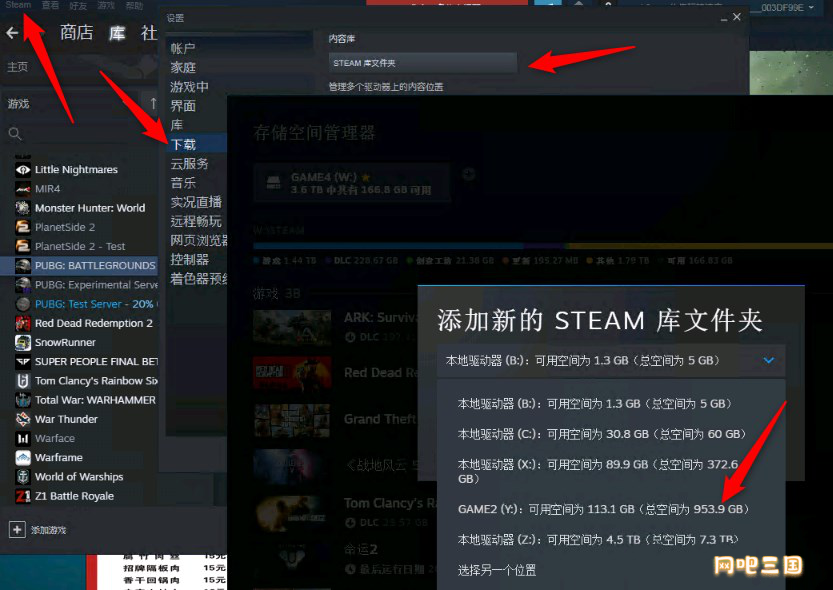Click the up arrow sort icon in 游戏 header
Viewport: 833px width, 590px height.
[153, 103]
